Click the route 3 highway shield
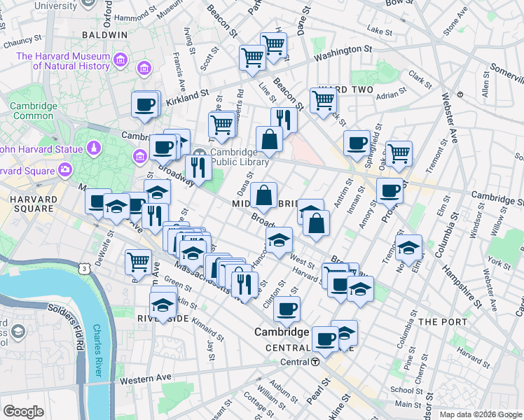Screen dimensions: 524x420 tap(85, 268)
